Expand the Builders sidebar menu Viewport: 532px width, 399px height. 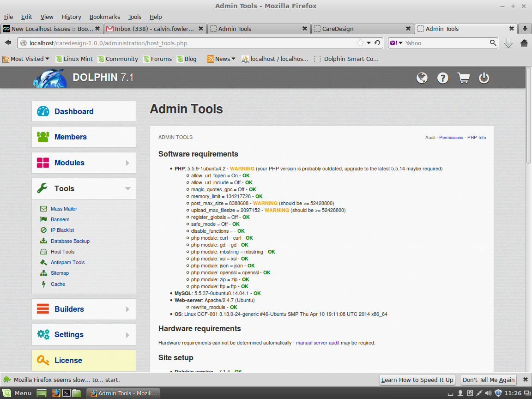click(84, 309)
